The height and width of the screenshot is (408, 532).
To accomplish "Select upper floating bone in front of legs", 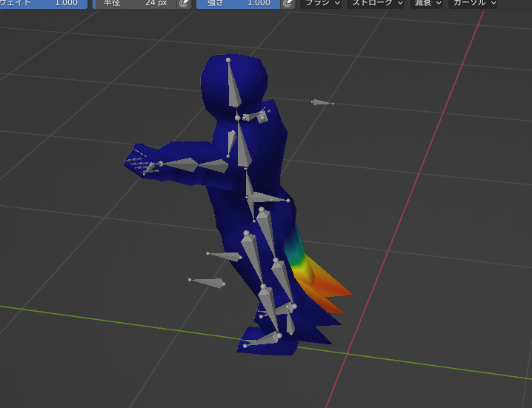I will pyautogui.click(x=225, y=257).
